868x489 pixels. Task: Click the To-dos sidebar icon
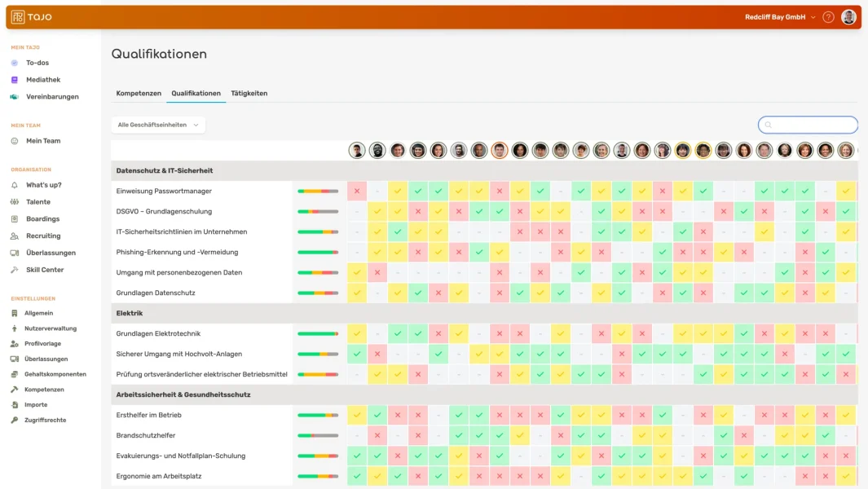[15, 63]
